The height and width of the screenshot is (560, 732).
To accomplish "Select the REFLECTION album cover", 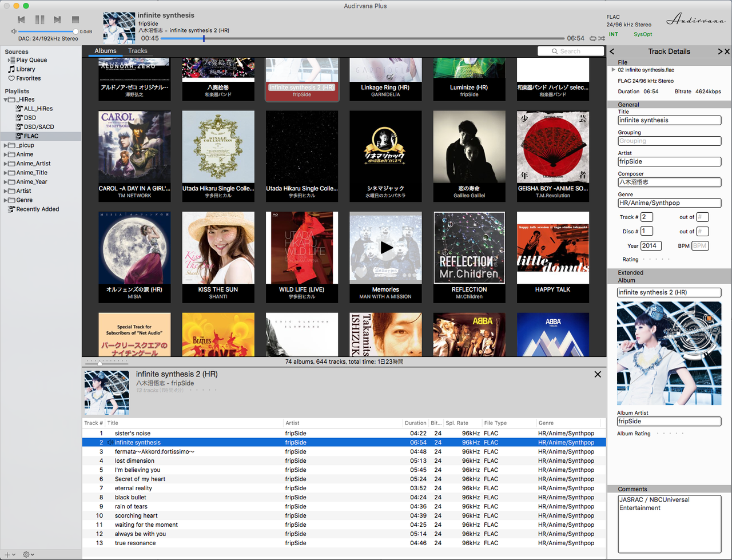I will click(x=469, y=248).
